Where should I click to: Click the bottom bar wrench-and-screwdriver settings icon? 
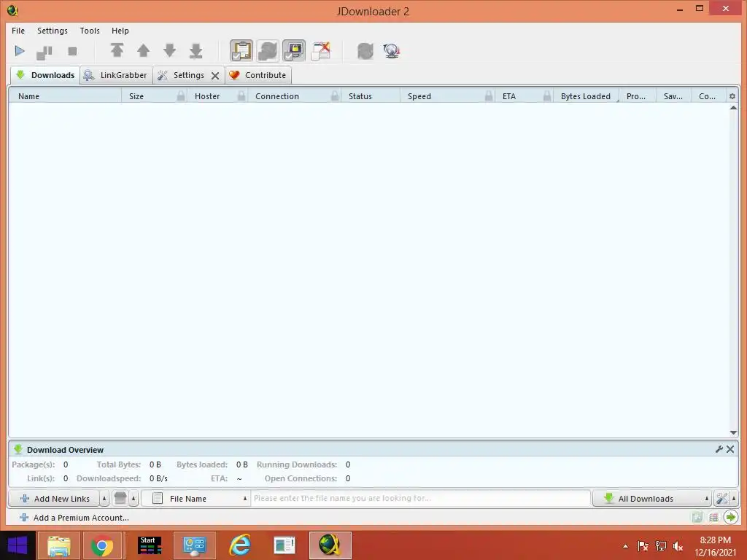[722, 499]
